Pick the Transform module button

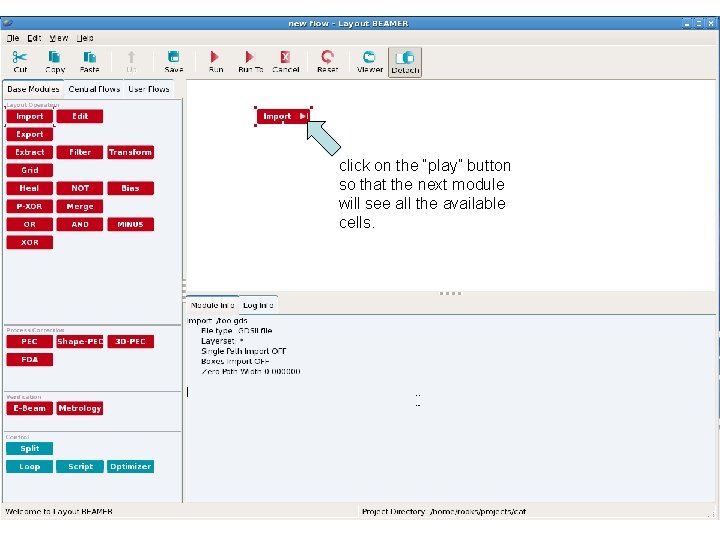130,152
